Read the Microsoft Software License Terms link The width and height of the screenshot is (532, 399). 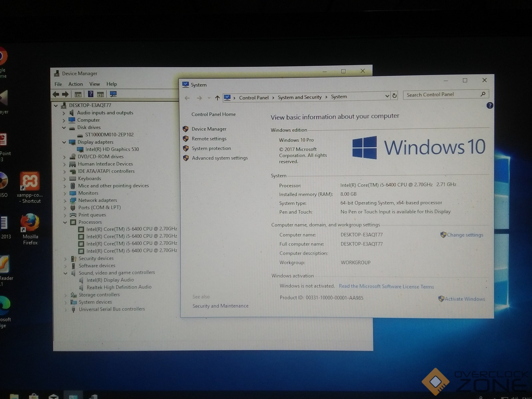tap(386, 286)
